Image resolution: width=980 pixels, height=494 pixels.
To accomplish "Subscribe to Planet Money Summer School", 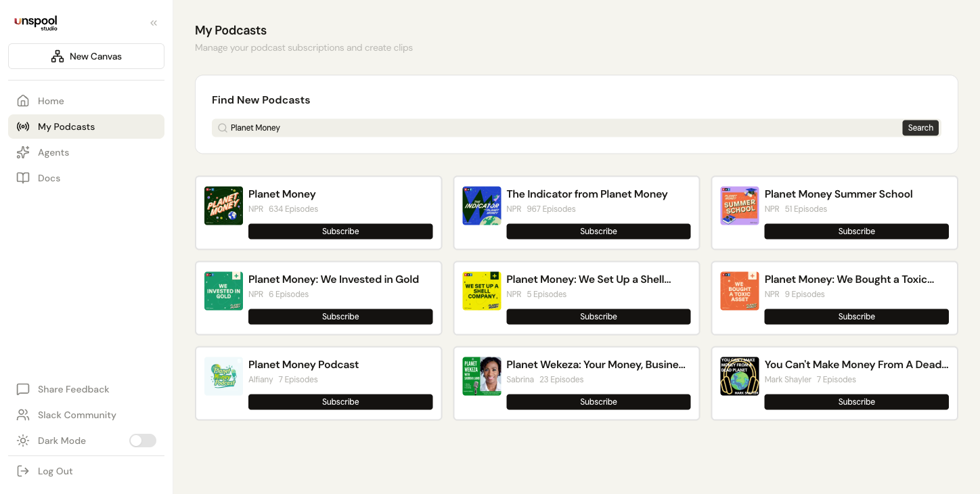I will pyautogui.click(x=856, y=231).
